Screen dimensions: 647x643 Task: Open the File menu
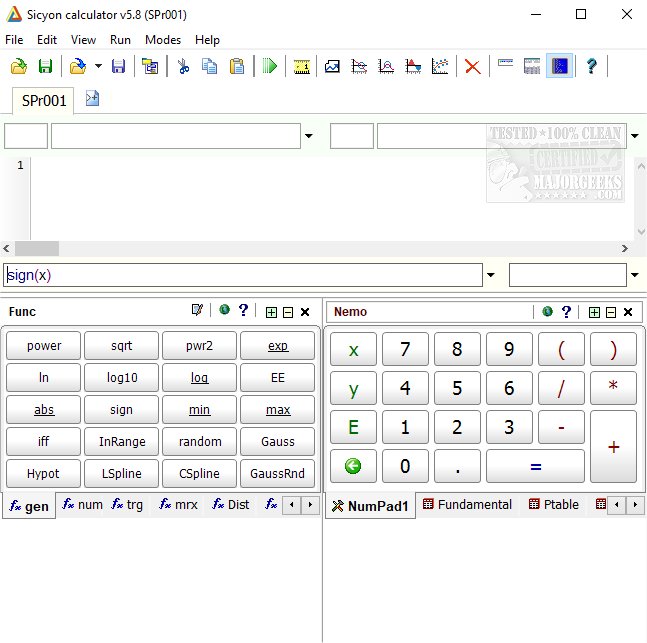click(x=14, y=40)
